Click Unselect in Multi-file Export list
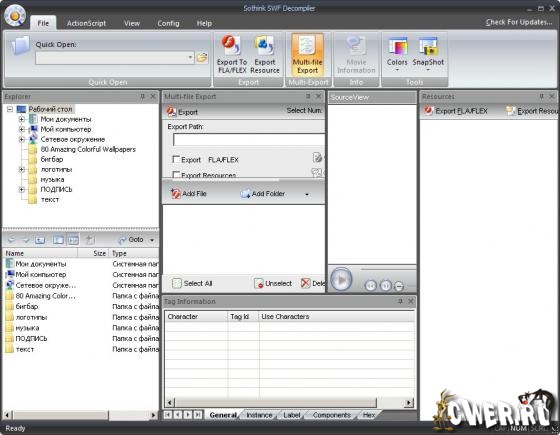This screenshot has width=560, height=435. (x=273, y=283)
